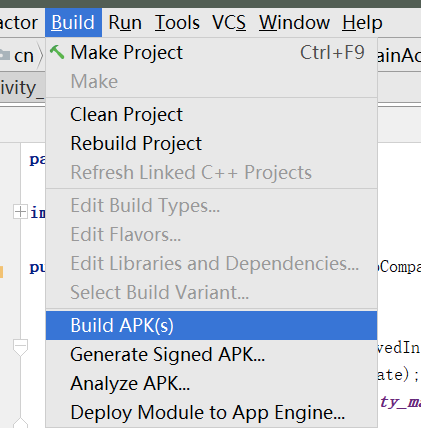Open the Build menu
The width and height of the screenshot is (421, 428).
click(73, 23)
